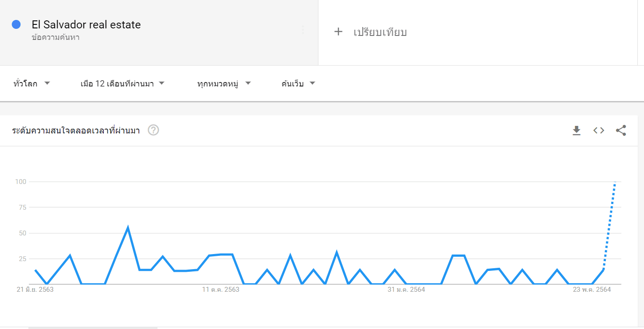The image size is (644, 329).
Task: Click the ระดับความสนใจตลอดเวลาที่ผ่านมา chart heading
Action: tap(76, 130)
